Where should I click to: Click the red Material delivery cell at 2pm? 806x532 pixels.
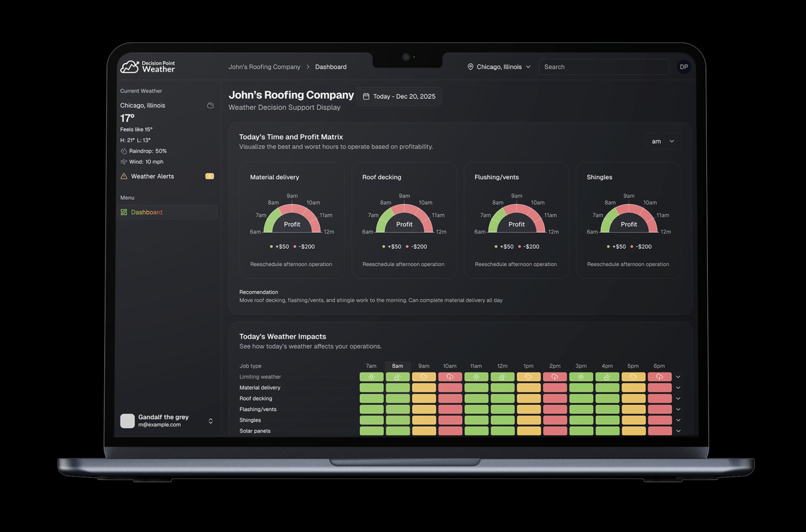pos(555,388)
